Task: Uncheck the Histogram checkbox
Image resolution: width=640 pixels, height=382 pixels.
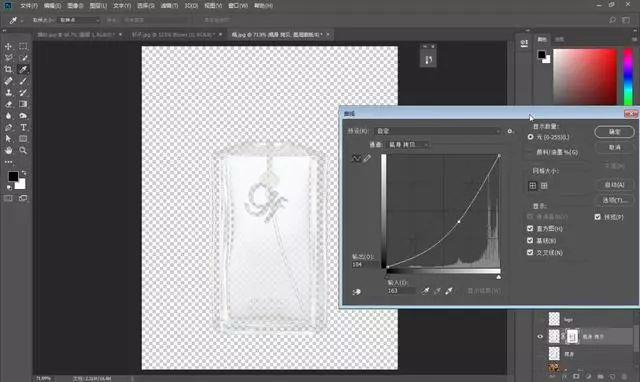Action: click(530, 229)
